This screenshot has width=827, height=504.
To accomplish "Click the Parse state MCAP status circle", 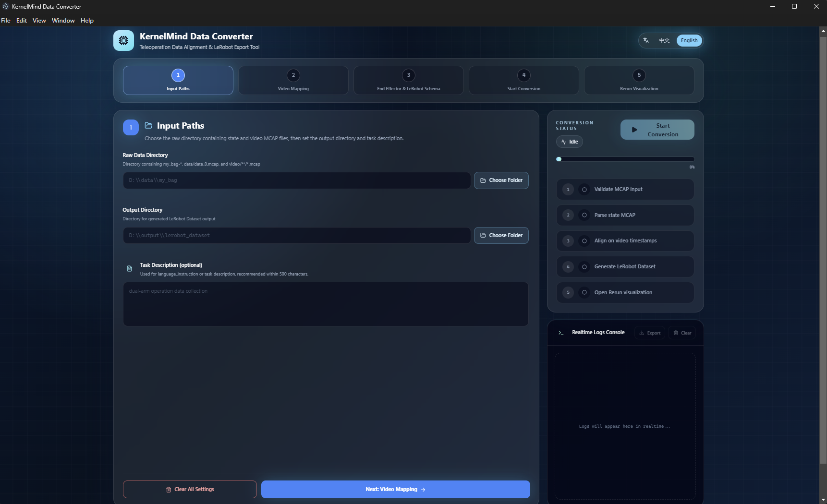I will pos(584,215).
